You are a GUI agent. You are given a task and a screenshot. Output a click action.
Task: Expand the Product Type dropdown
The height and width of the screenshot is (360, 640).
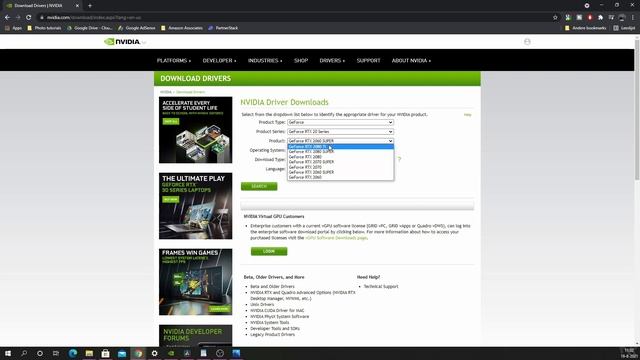point(340,122)
